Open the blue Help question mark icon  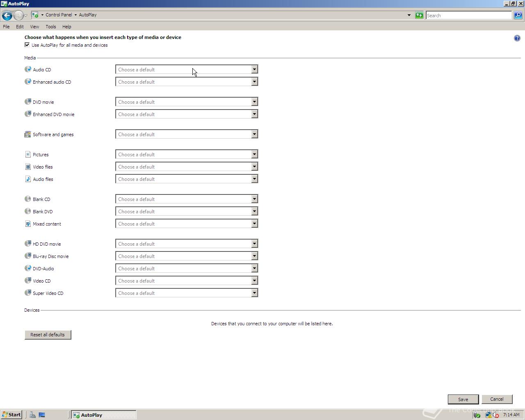(517, 38)
